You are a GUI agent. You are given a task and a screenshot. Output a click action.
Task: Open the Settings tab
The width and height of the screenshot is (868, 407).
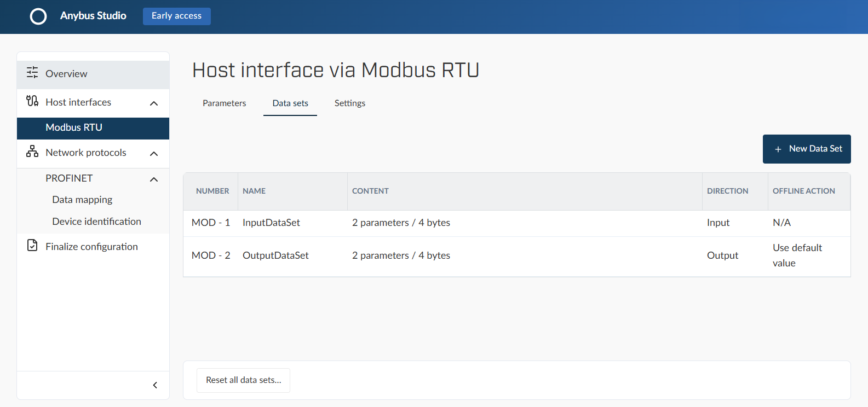tap(350, 103)
